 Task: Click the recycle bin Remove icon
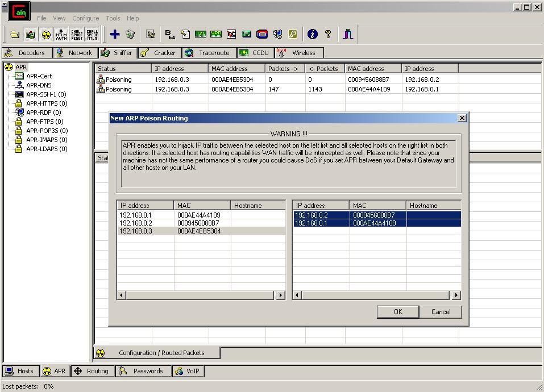coord(130,34)
